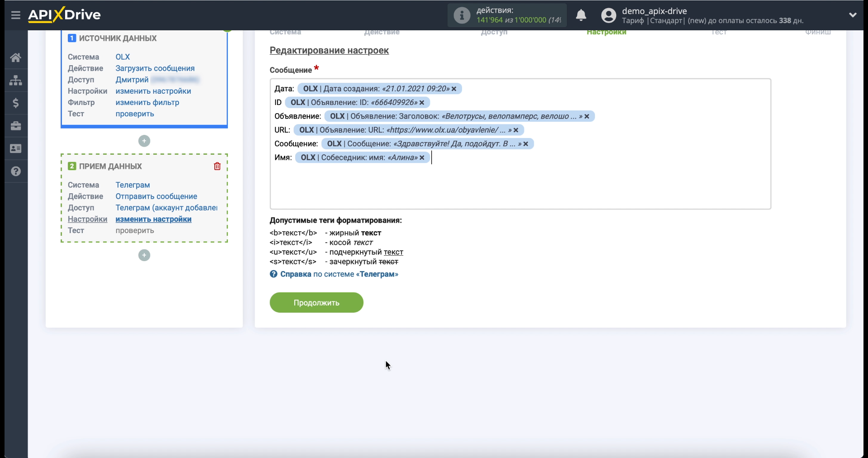Click Отправить сообщение action link
This screenshot has width=868, height=458.
click(156, 196)
